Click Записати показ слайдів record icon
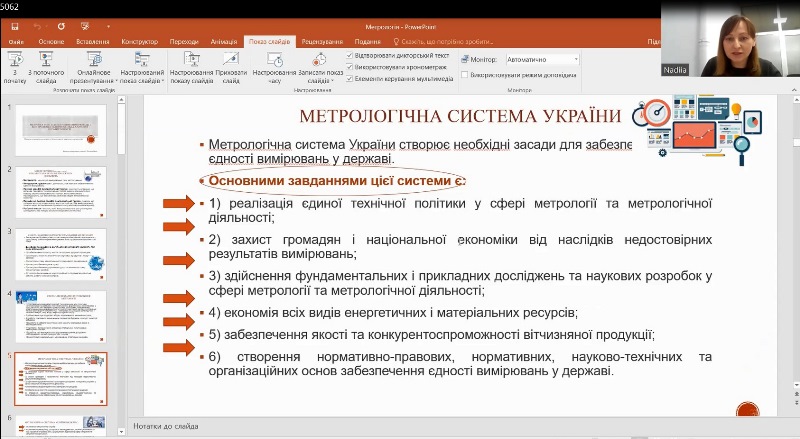 [x=320, y=67]
